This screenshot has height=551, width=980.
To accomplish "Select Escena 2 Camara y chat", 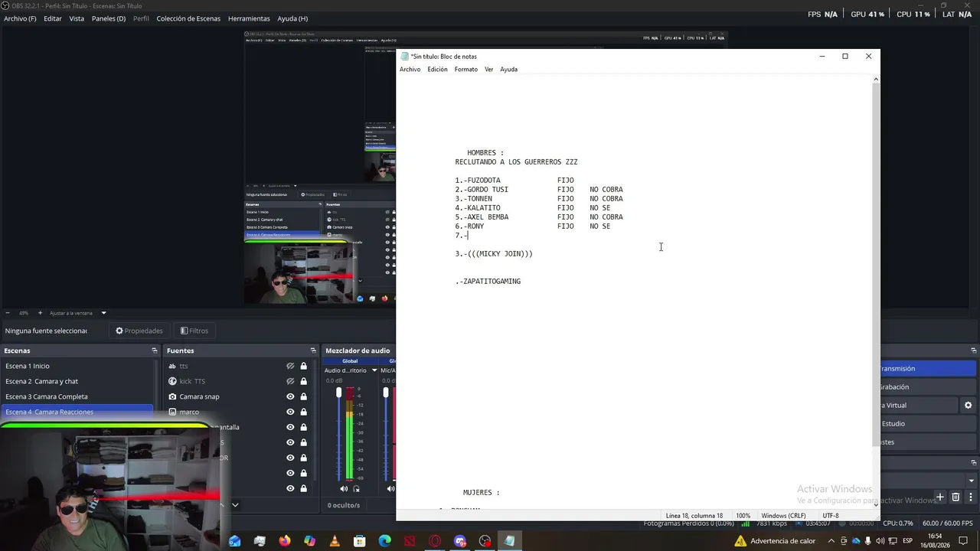I will (77, 381).
